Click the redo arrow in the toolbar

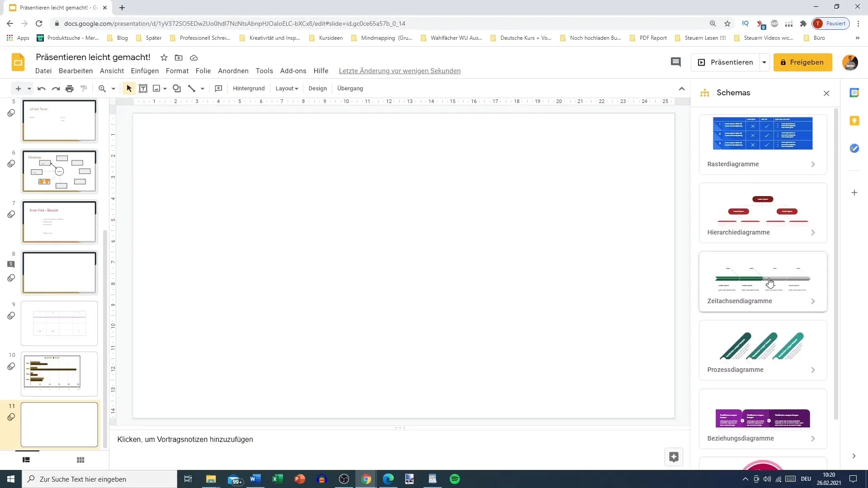click(56, 89)
